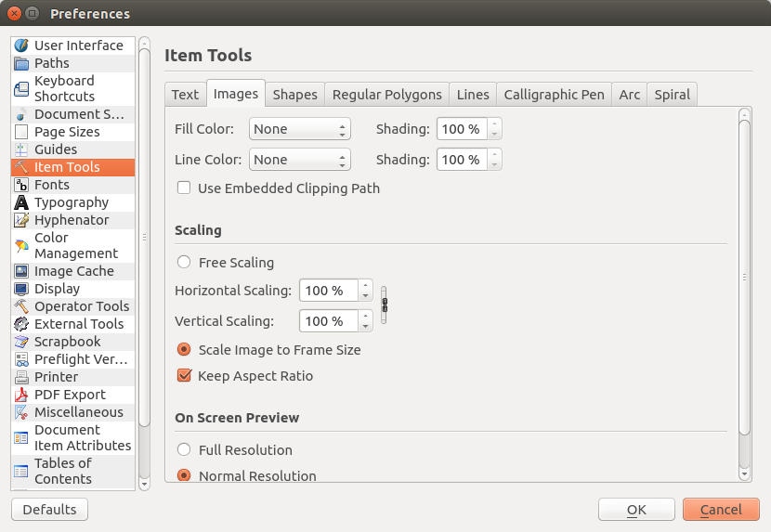771x532 pixels.
Task: Choose Full Resolution preview option
Action: [184, 450]
